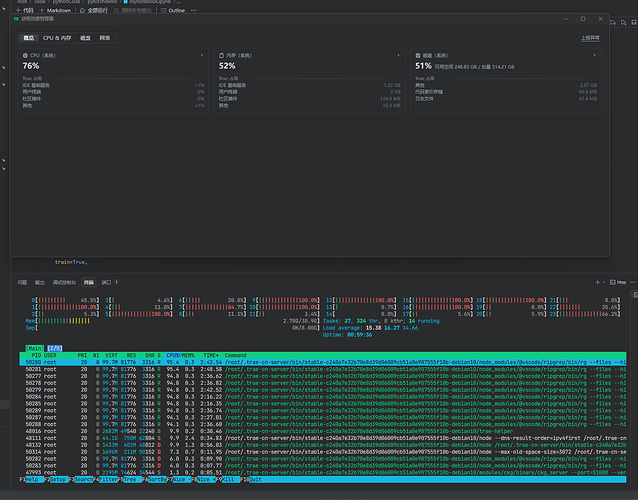Click htop F2 Setup button
The width and height of the screenshot is (638, 500).
(56, 480)
